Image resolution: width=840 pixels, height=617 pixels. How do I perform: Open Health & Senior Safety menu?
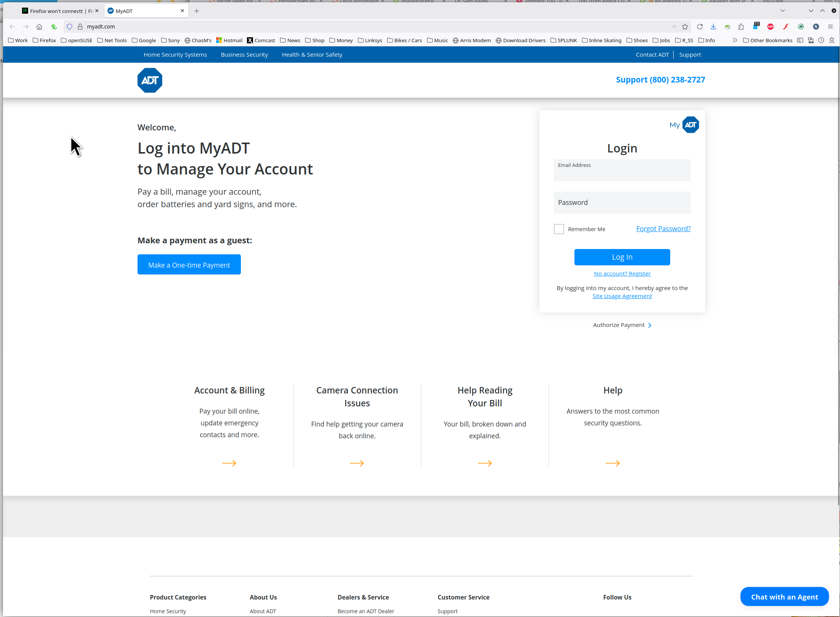[x=312, y=55]
